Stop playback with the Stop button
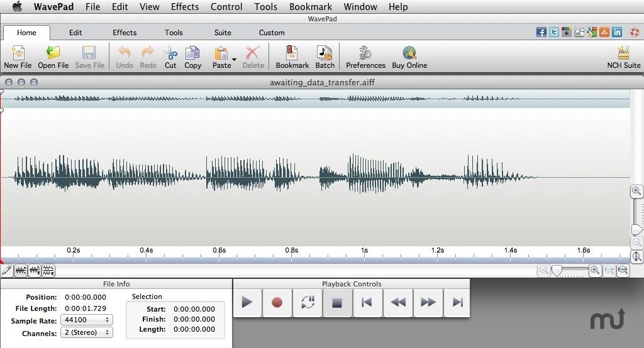644x348 pixels. pyautogui.click(x=337, y=302)
